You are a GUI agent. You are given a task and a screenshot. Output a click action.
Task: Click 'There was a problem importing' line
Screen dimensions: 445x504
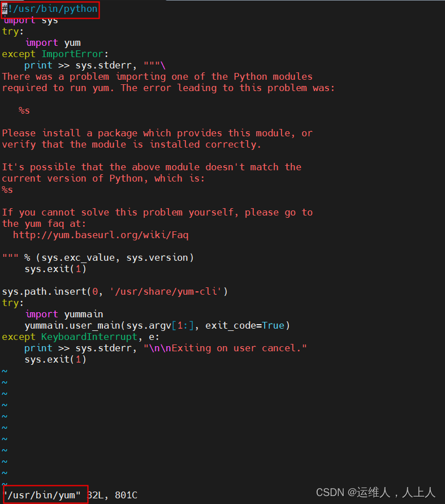(157, 76)
